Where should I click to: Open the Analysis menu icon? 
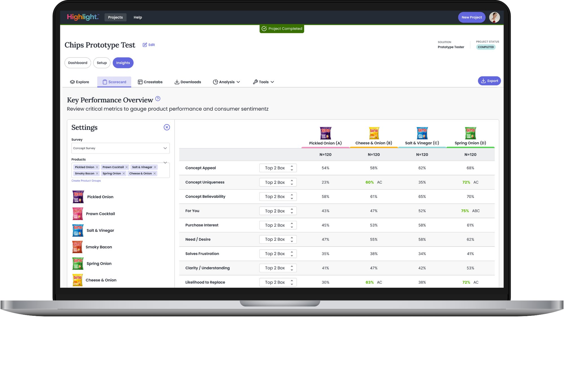click(216, 82)
